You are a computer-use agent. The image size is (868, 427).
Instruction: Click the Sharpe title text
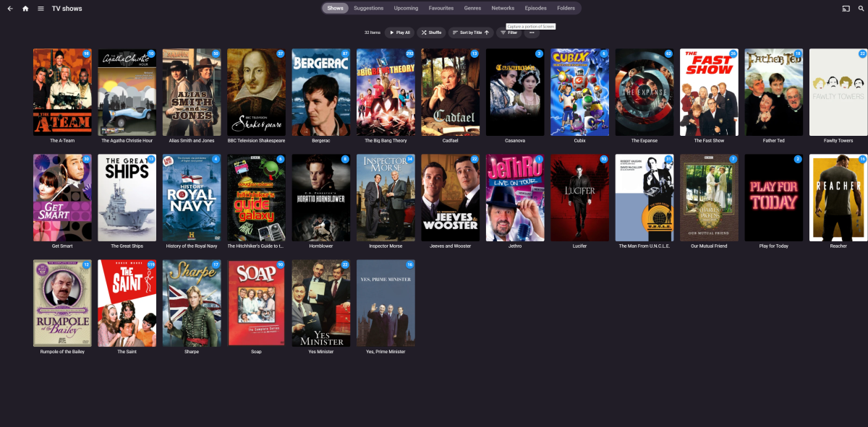coord(192,352)
